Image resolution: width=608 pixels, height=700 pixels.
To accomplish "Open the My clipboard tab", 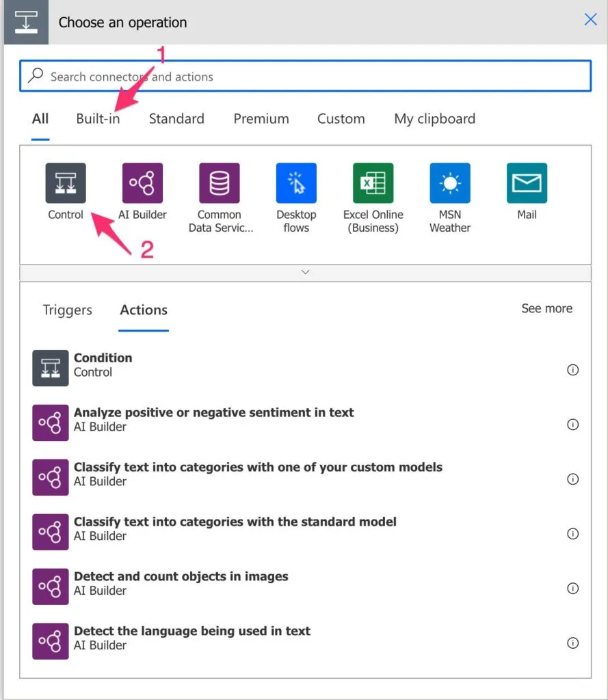I will pos(434,119).
